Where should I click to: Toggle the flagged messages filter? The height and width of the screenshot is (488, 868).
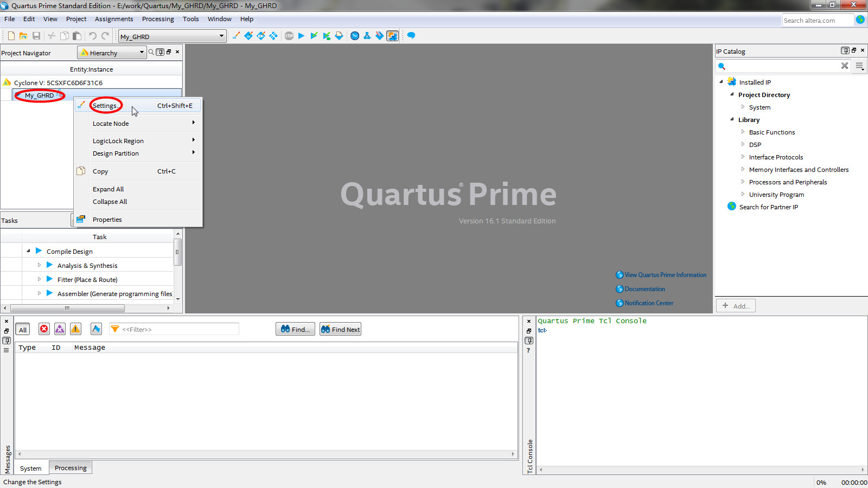pyautogui.click(x=96, y=329)
